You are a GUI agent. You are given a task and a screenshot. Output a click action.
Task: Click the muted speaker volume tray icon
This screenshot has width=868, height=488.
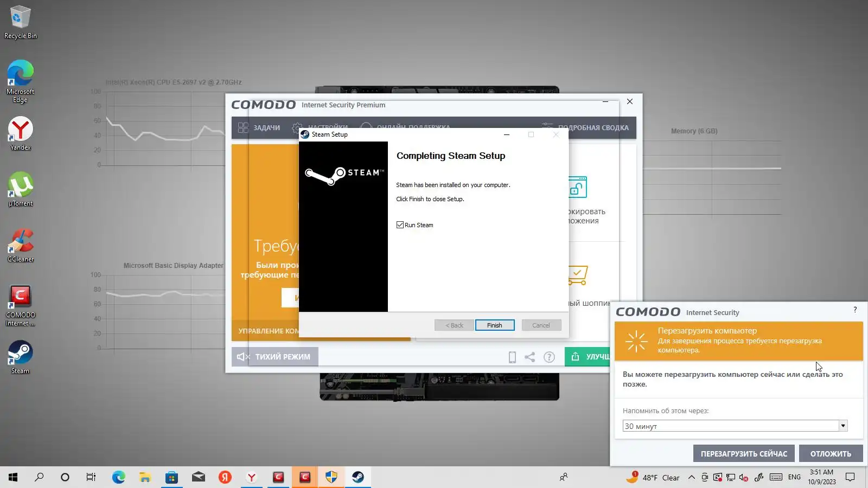[744, 477]
